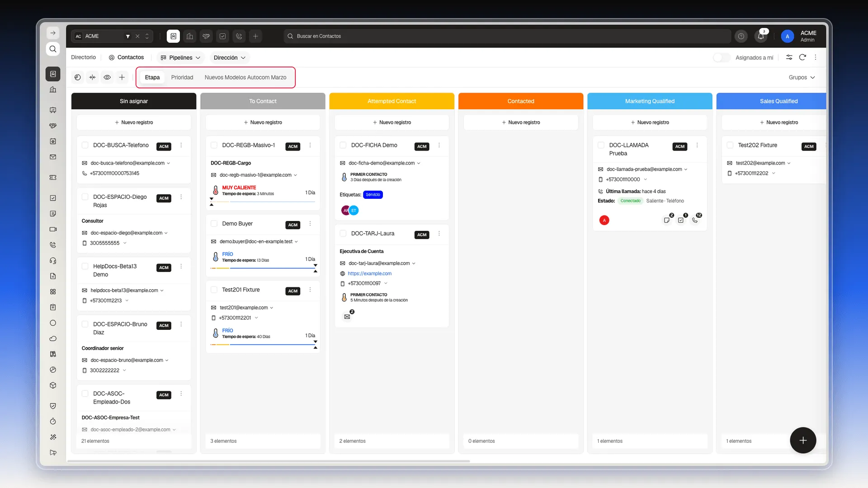Open the Pipelines dropdown
This screenshot has height=488, width=868.
(181, 57)
